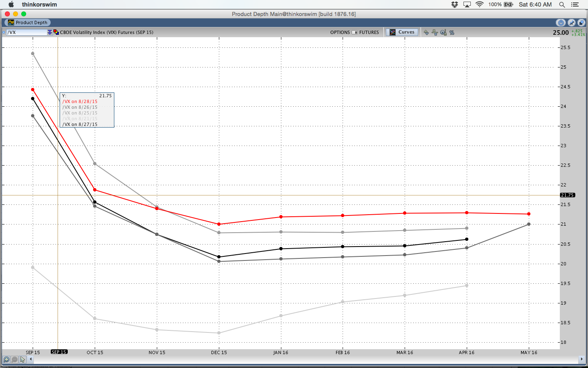
Task: Toggle the OPTIONS/FUTURES switch
Action: [354, 32]
